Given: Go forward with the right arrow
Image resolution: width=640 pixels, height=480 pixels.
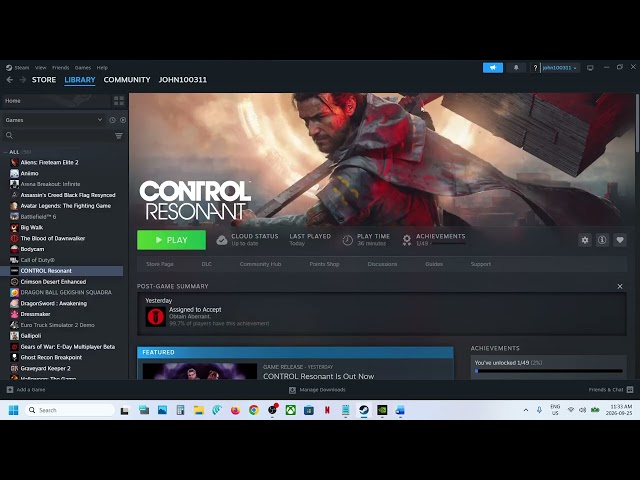Looking at the screenshot, I should (23, 80).
